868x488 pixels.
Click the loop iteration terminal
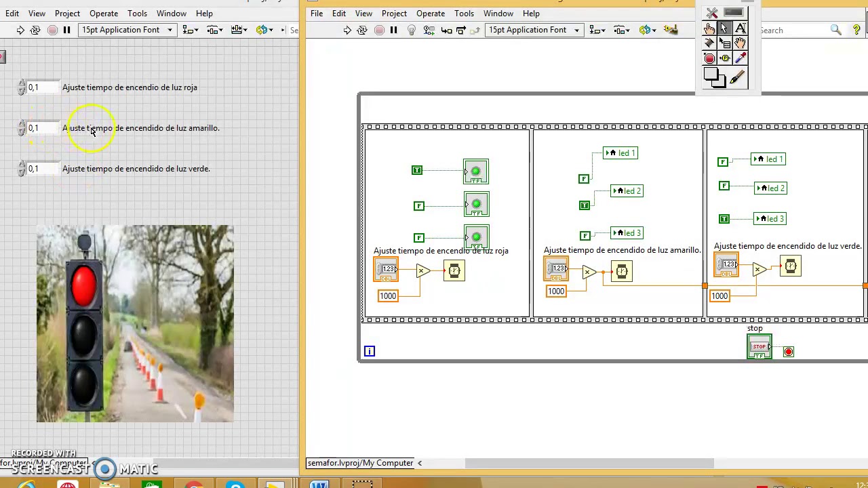coord(370,351)
